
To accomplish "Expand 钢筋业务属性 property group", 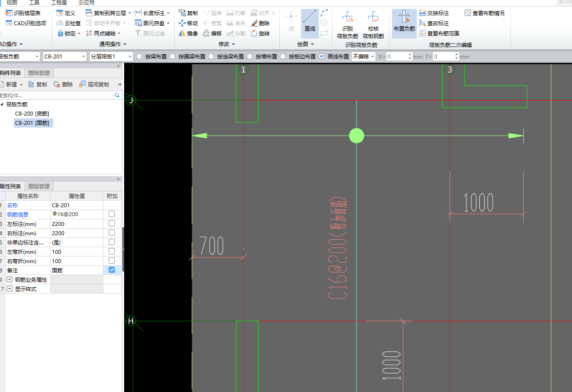I will click(10, 279).
